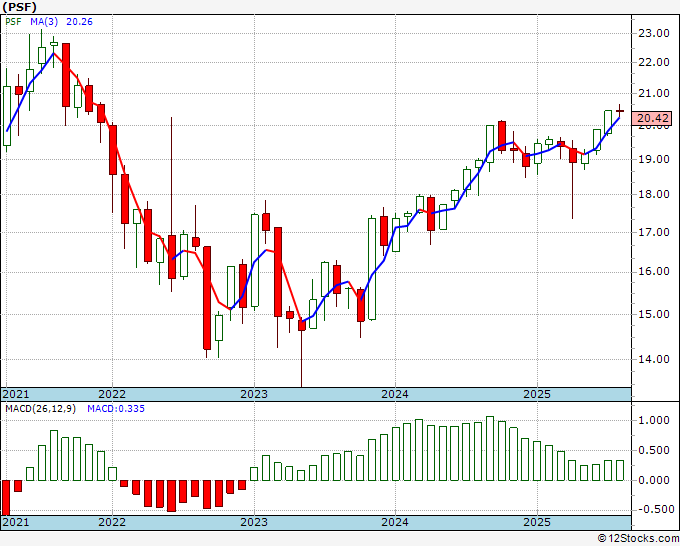Click the 22.00 price axis label
The height and width of the screenshot is (546, 680).
tap(654, 62)
